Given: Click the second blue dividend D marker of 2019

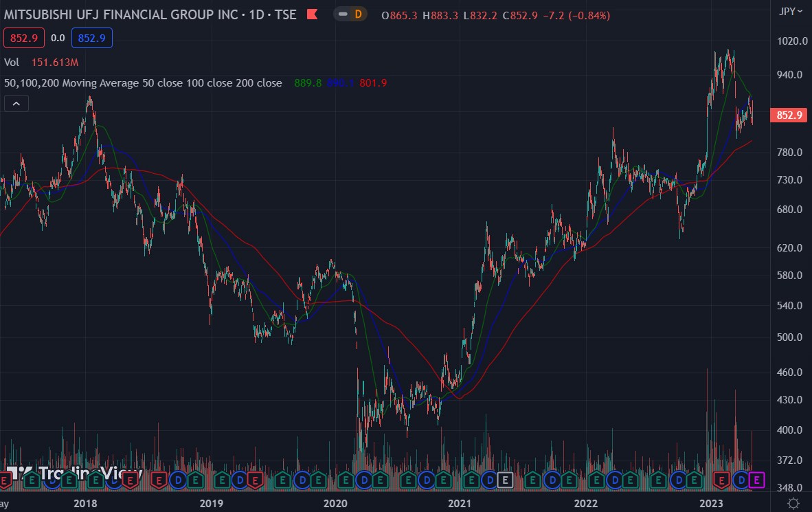Looking at the screenshot, I should (302, 480).
